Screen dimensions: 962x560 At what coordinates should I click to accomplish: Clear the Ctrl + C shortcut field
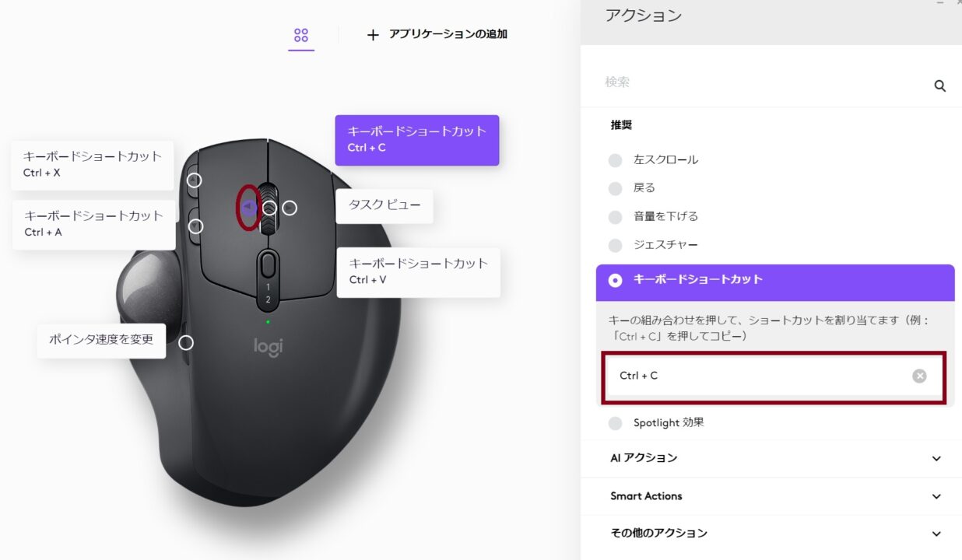tap(919, 376)
